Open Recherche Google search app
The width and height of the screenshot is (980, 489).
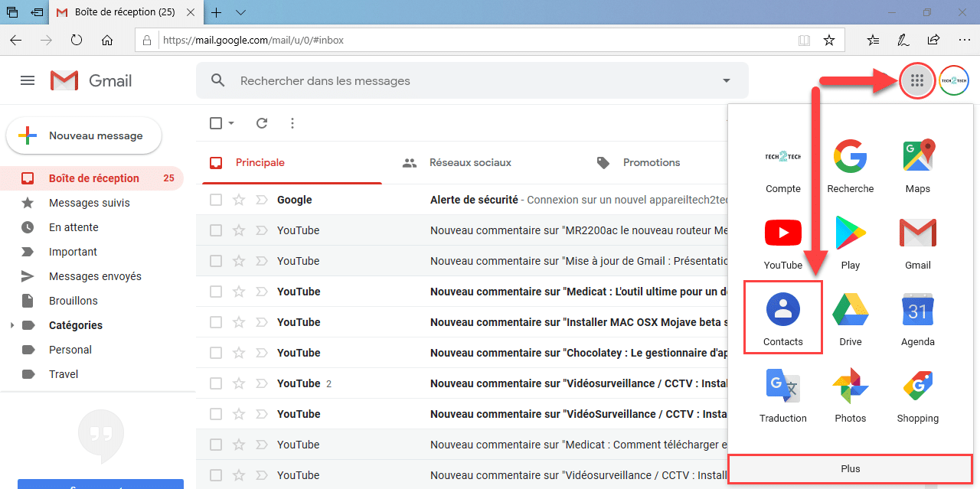851,165
